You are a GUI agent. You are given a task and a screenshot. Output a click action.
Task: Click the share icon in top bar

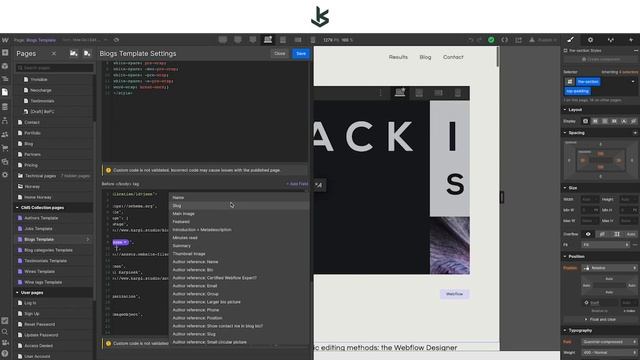coord(518,40)
